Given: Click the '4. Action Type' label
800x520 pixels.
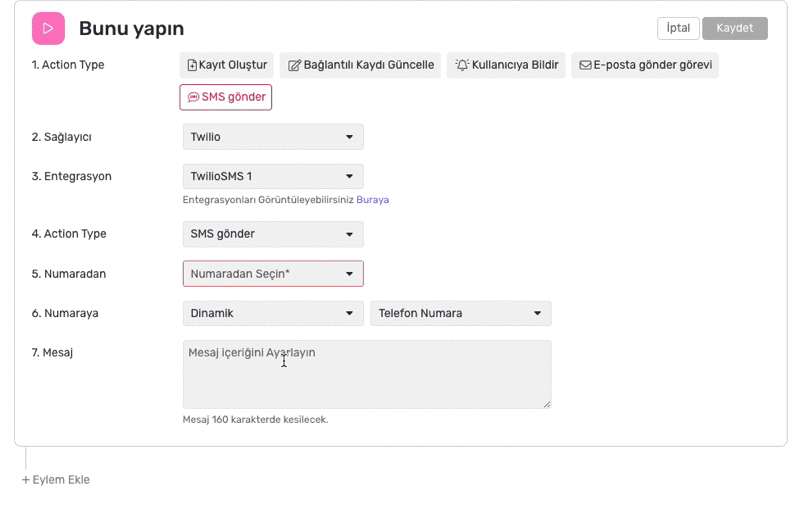Looking at the screenshot, I should 69,234.
